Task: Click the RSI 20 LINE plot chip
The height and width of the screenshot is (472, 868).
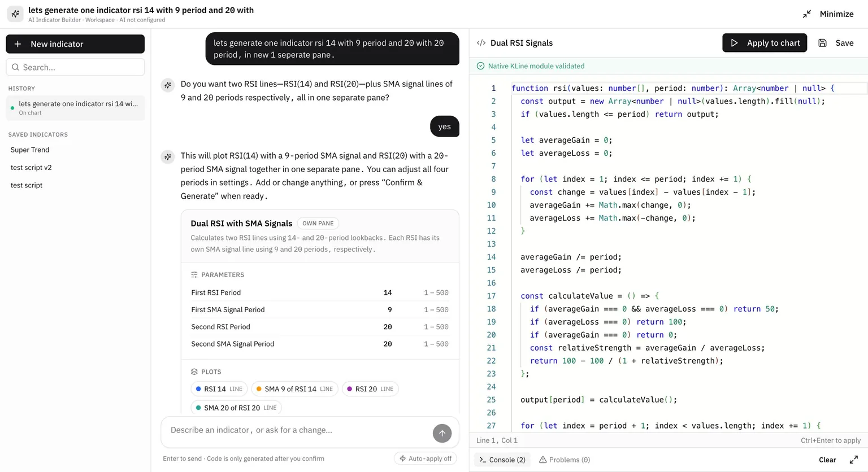Action: tap(370, 389)
